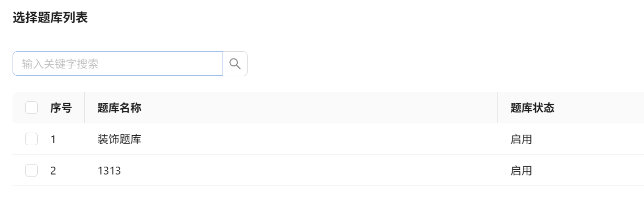
Task: Select the 1313 name cell
Action: point(109,171)
